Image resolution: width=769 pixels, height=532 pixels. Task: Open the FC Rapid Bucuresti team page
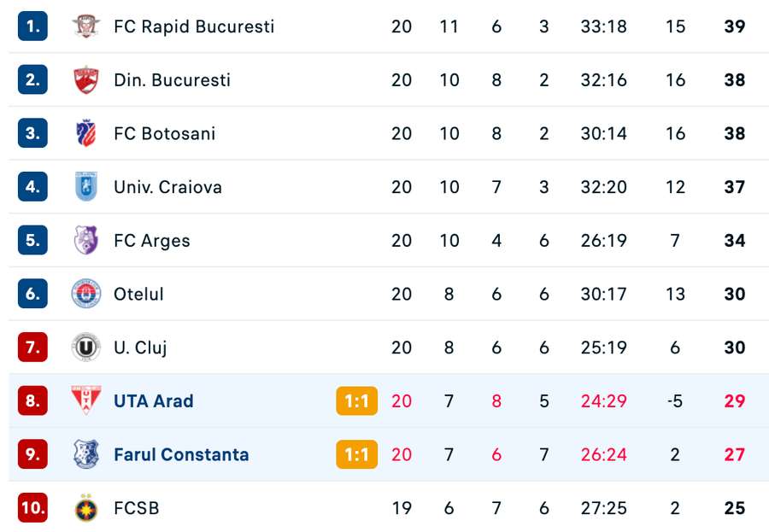pyautogui.click(x=194, y=26)
